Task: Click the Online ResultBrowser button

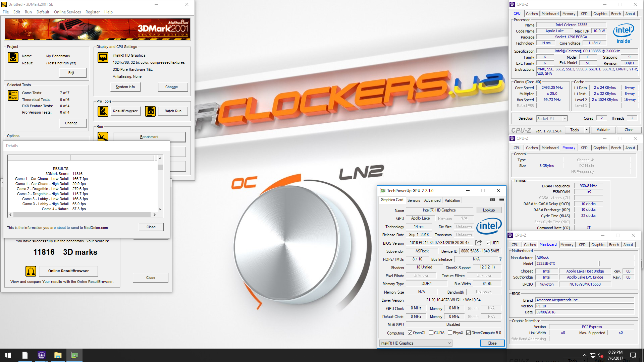Action: click(x=68, y=271)
